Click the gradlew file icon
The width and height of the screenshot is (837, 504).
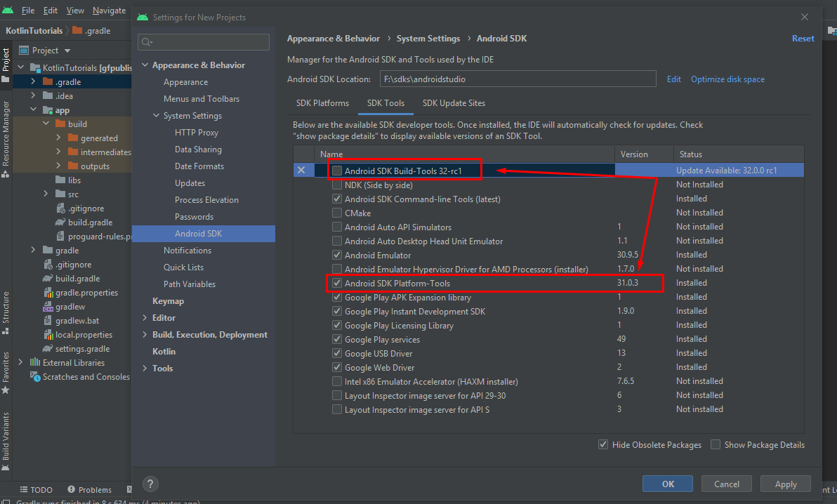click(48, 307)
